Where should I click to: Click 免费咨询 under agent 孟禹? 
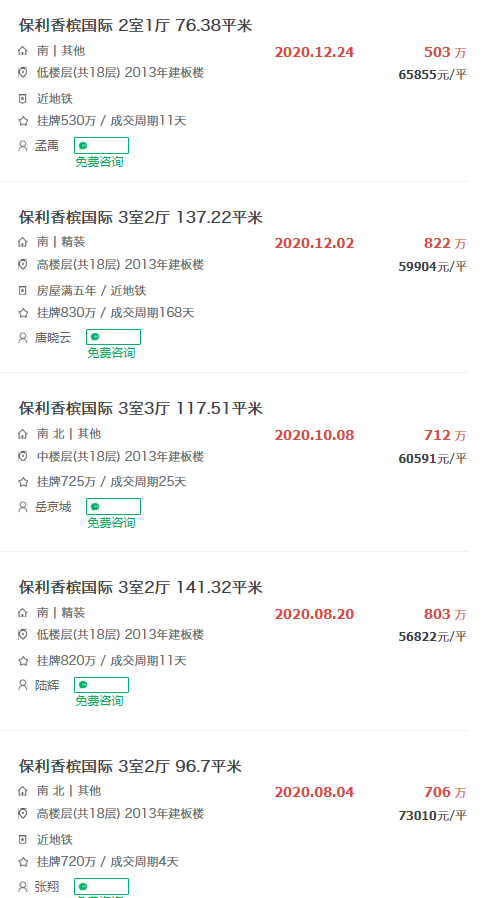[x=99, y=162]
